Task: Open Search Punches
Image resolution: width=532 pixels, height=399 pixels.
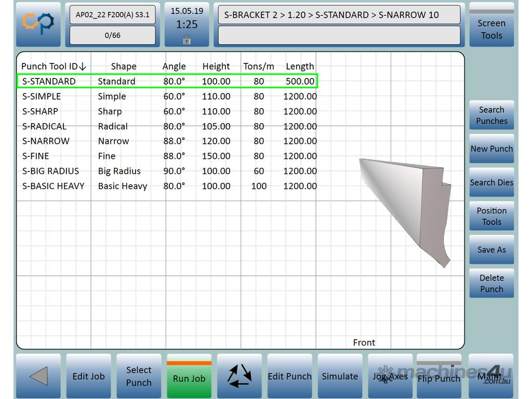Action: [x=491, y=115]
